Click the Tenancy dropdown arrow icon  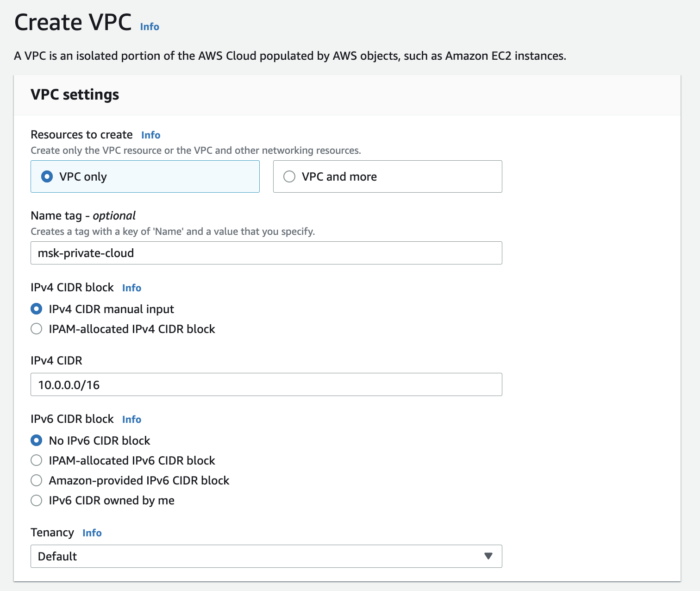click(488, 556)
